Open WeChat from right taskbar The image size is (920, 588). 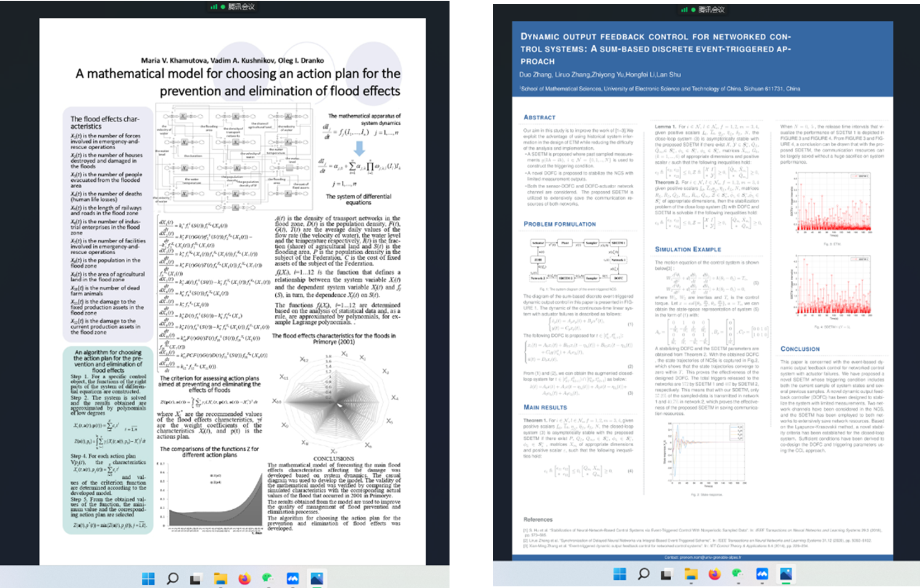click(x=739, y=574)
